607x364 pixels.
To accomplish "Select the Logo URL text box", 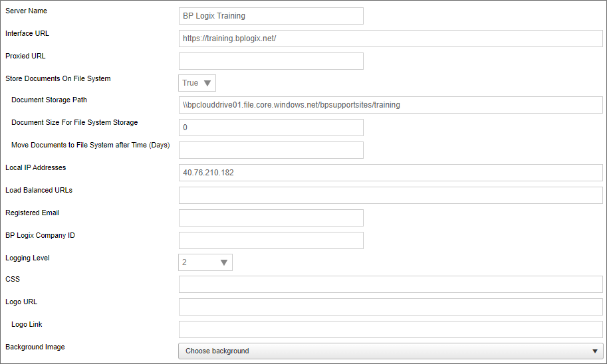I will pyautogui.click(x=390, y=307).
